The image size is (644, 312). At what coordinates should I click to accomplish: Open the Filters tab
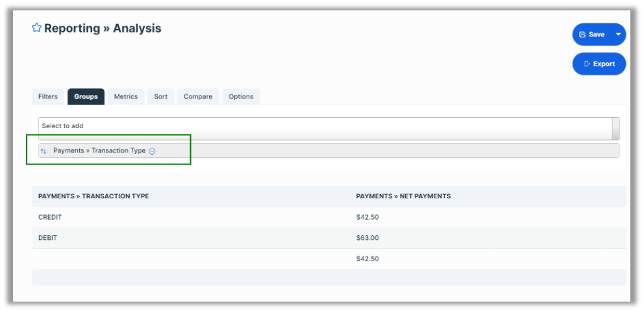[47, 97]
